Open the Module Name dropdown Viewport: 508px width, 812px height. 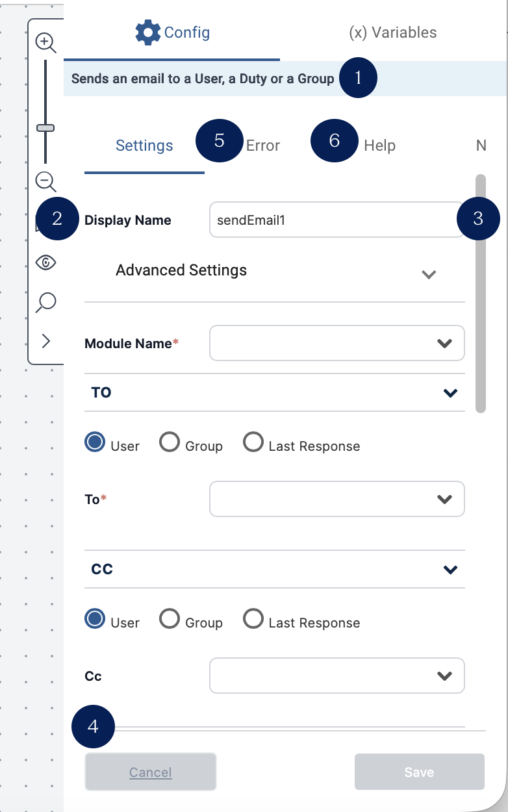pyautogui.click(x=337, y=343)
